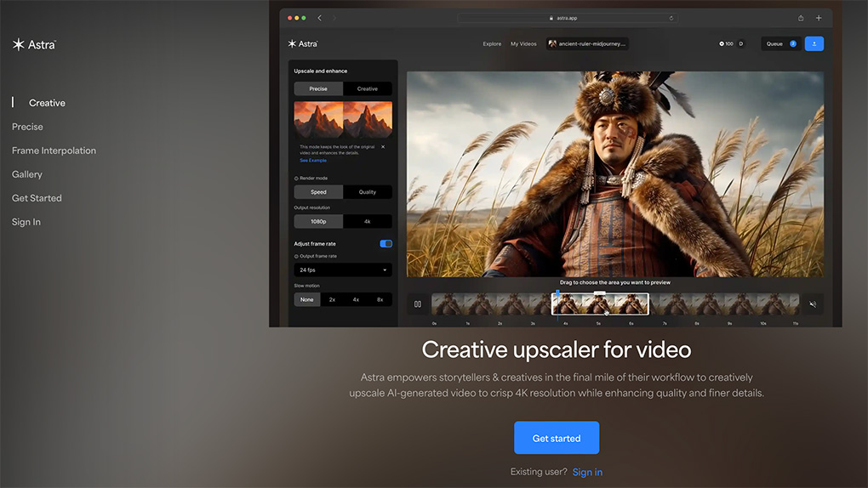Open the See Example link

313,161
